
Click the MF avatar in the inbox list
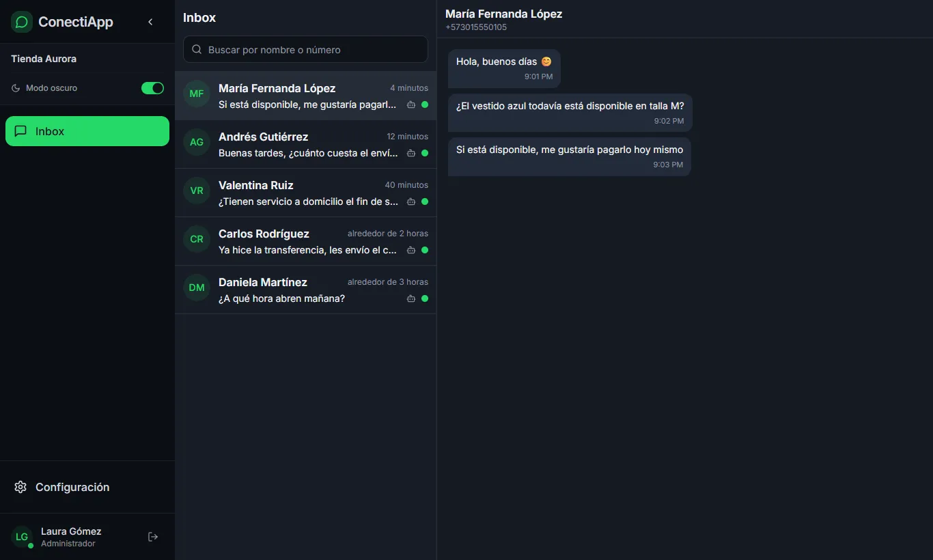pos(197,94)
